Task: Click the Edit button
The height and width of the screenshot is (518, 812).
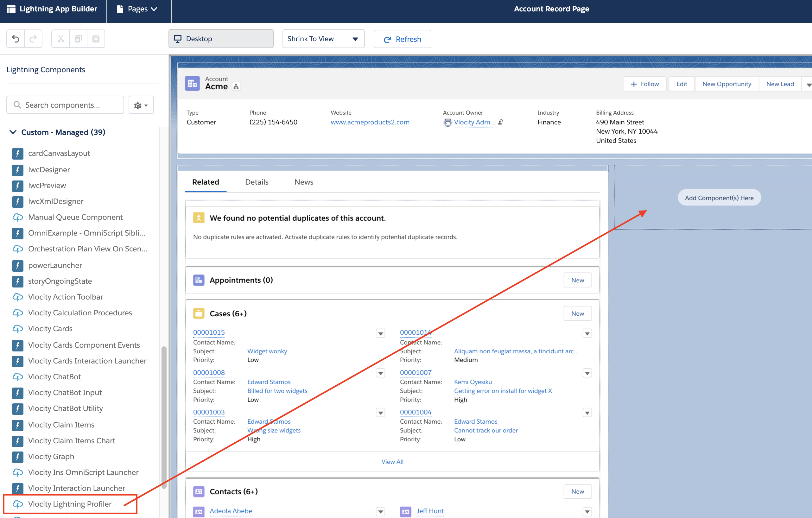Action: pyautogui.click(x=682, y=84)
